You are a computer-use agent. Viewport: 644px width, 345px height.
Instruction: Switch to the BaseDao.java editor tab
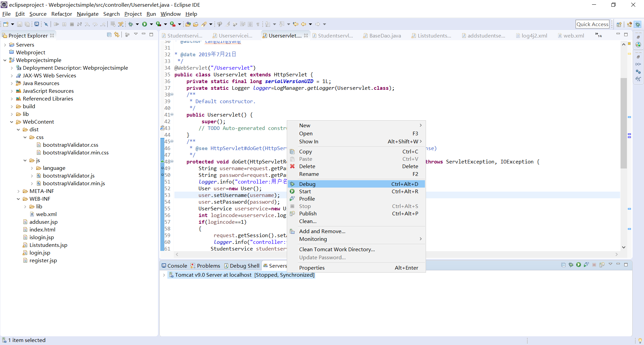385,36
